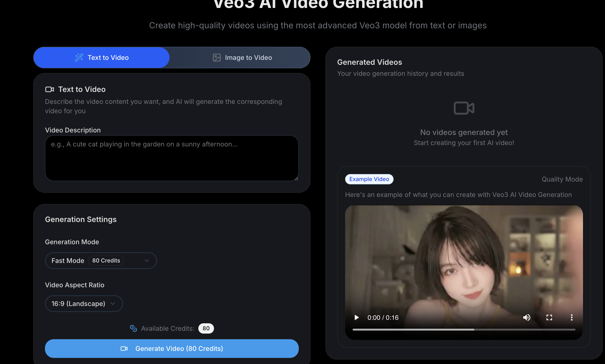Screen dimensions: 605x364
Task: Enter fullscreen on the example video
Action: pos(549,318)
